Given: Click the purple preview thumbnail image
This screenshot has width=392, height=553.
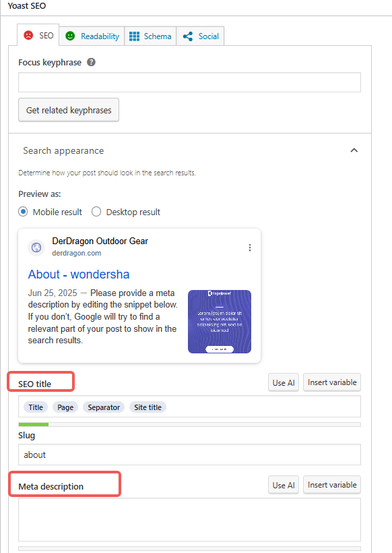Looking at the screenshot, I should point(220,322).
